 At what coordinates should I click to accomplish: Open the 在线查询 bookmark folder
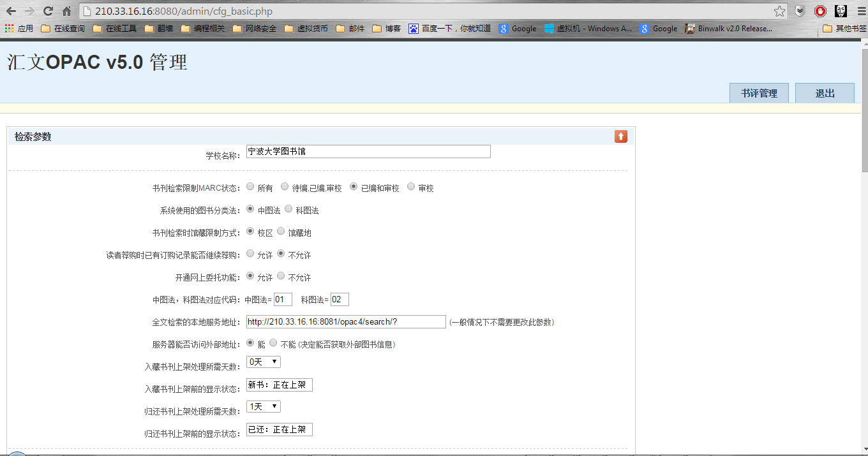coord(63,29)
